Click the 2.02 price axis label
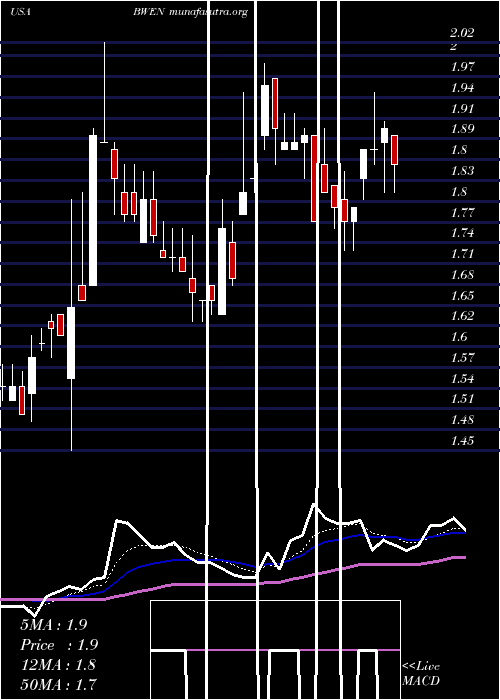The image size is (500, 700). point(462,33)
